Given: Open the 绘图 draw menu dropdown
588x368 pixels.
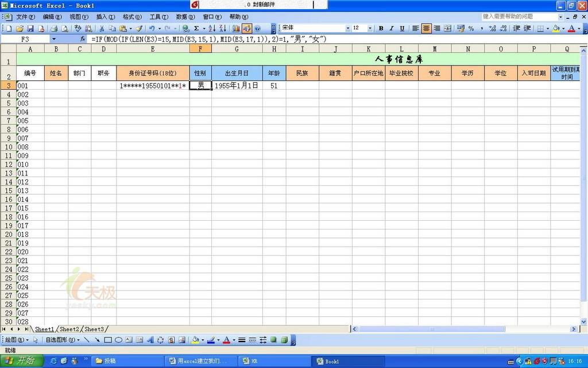Looking at the screenshot, I should click(17, 340).
